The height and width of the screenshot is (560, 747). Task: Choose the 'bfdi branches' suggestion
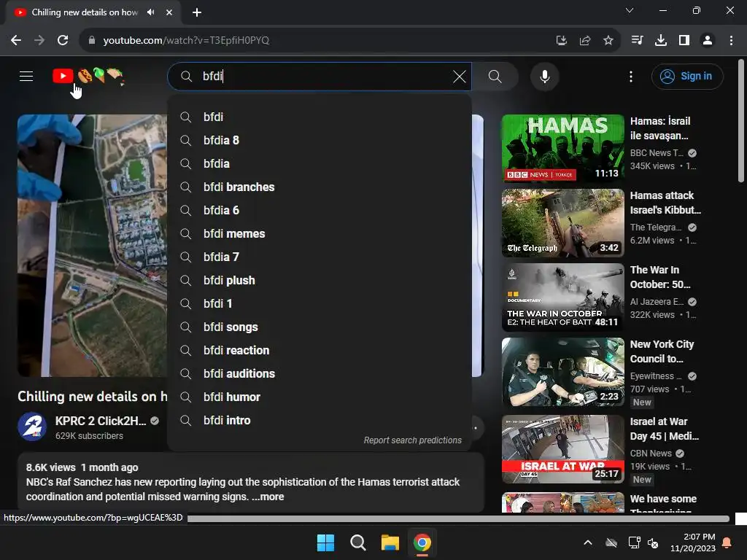pyautogui.click(x=320, y=187)
